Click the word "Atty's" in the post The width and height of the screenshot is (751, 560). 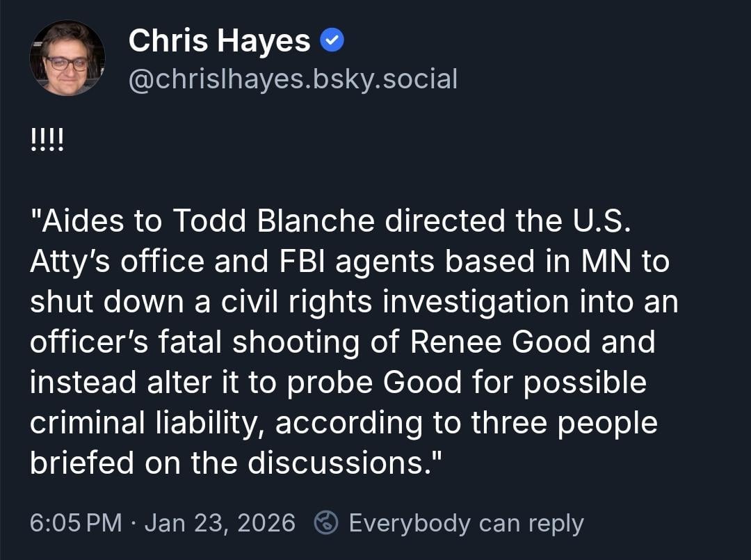click(70, 262)
